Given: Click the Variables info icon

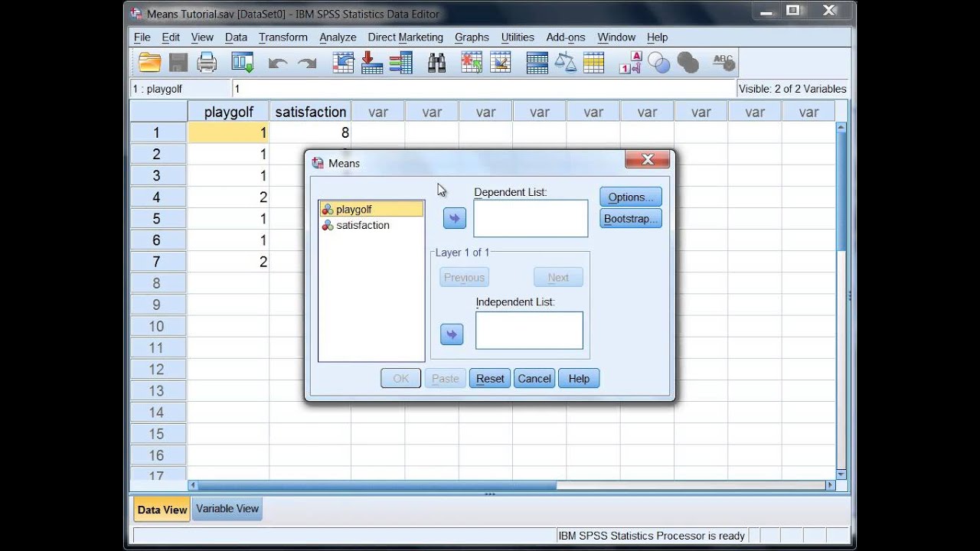Looking at the screenshot, I should 400,63.
